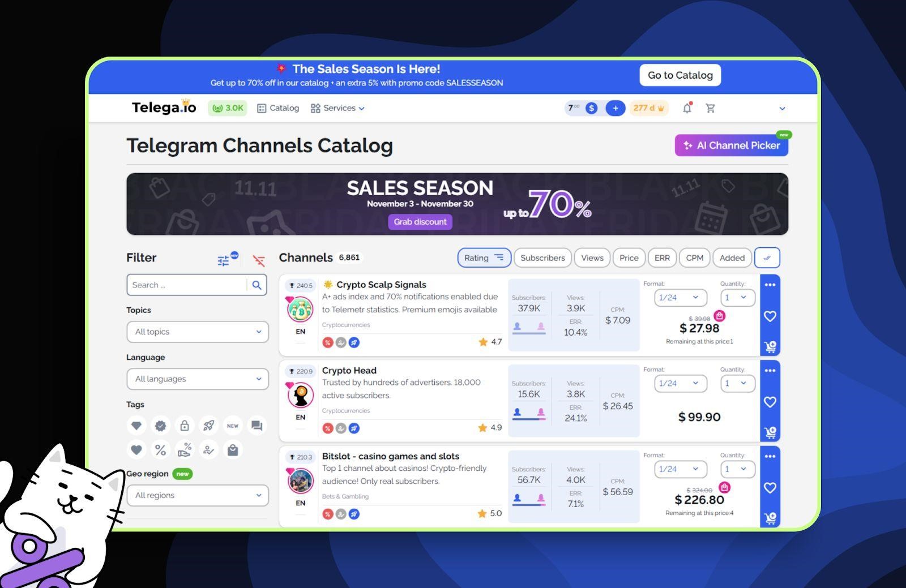Sort channels by Added
Image resolution: width=906 pixels, height=588 pixels.
[732, 257]
